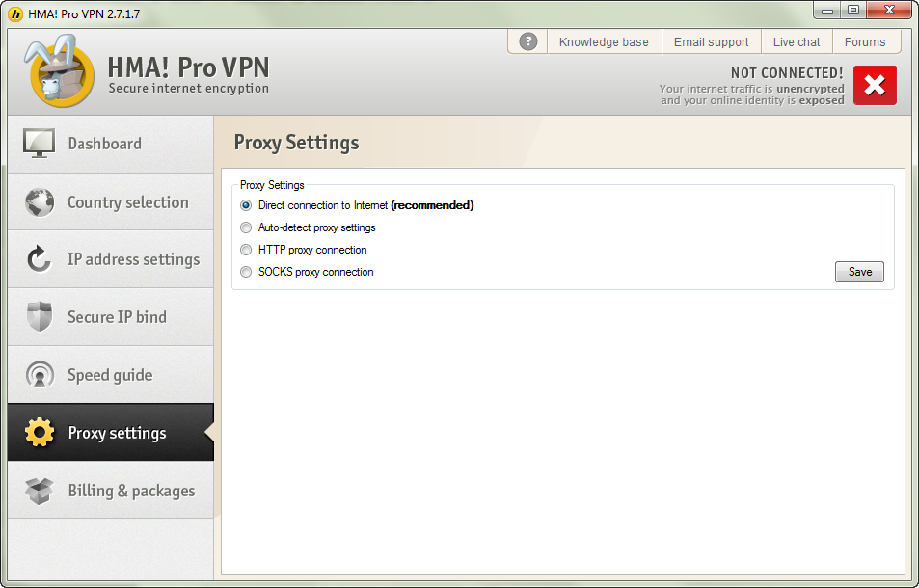
Task: Click the help question mark icon
Action: (x=528, y=41)
